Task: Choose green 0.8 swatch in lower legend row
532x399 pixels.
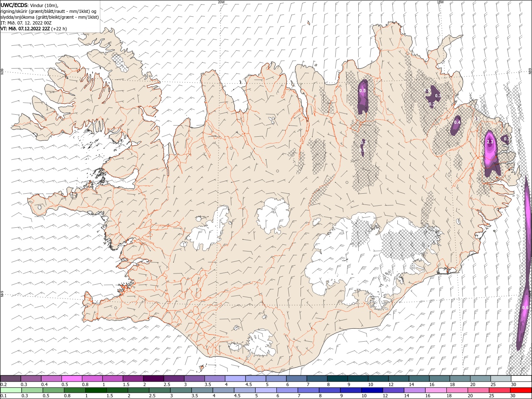Action: coord(75,390)
